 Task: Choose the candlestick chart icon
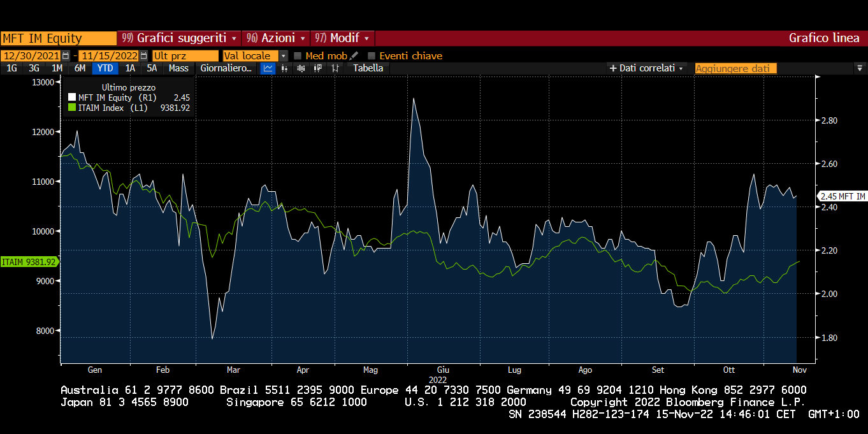(318, 68)
